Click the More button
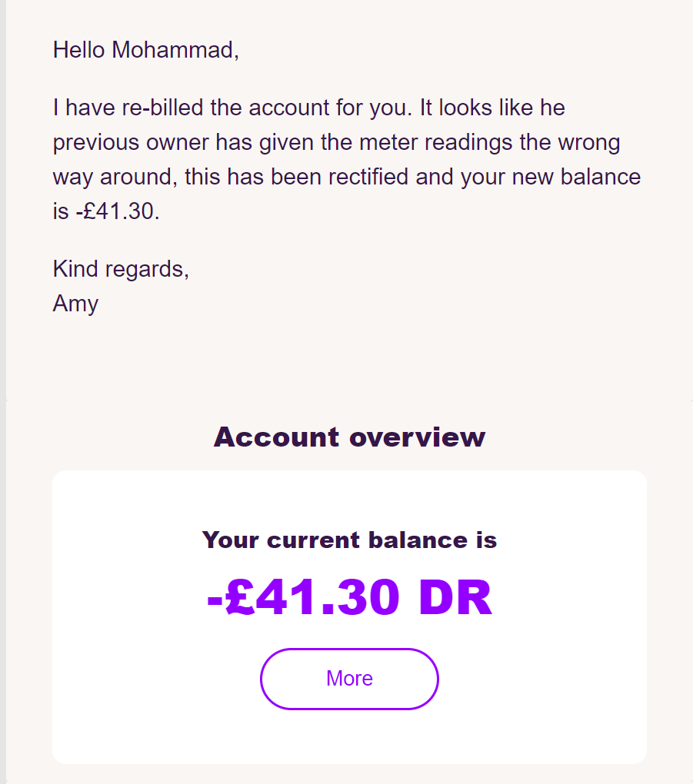This screenshot has height=784, width=693. point(349,679)
